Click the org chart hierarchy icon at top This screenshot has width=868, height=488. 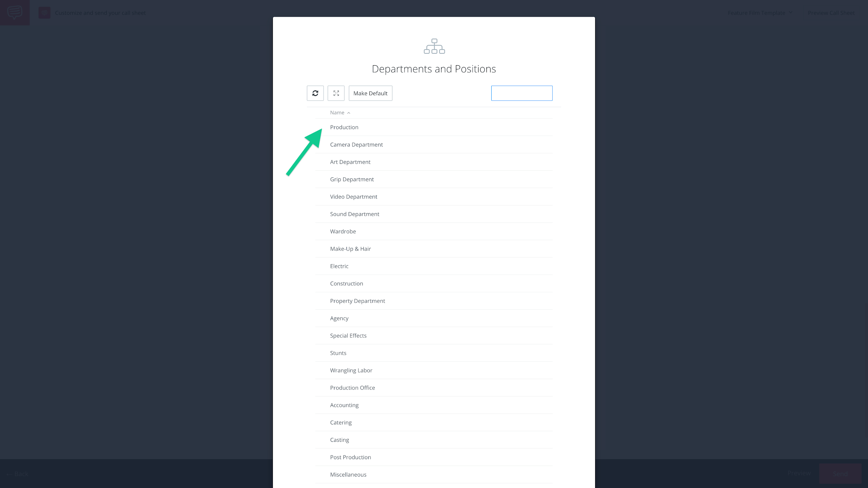click(433, 46)
